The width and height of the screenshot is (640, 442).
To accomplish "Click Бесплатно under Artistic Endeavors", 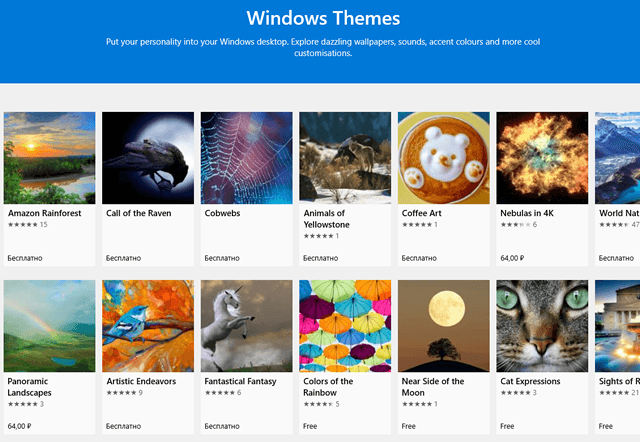I will tap(123, 426).
